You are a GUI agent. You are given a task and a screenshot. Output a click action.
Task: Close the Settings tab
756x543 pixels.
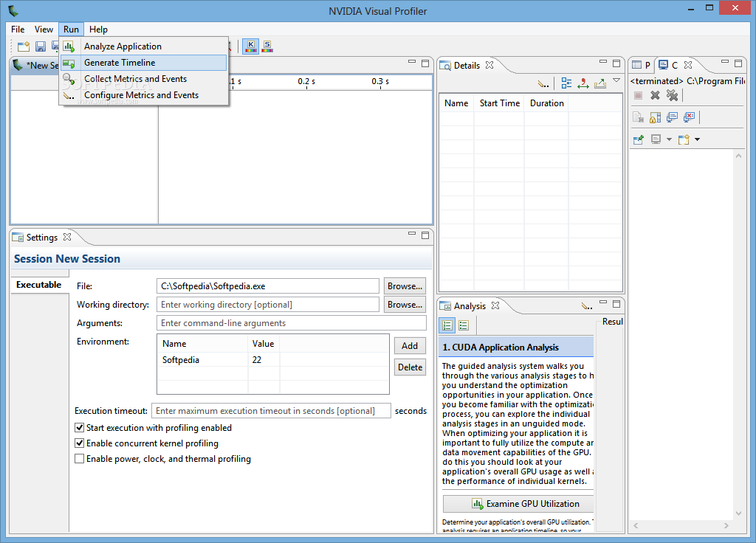(67, 237)
